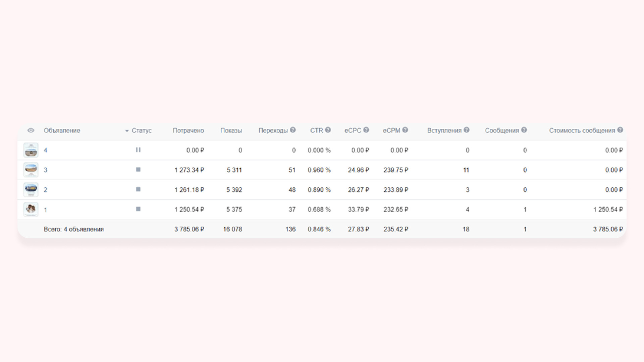Click help icon next to Стоимость сообщения
The height and width of the screenshot is (362, 644).
pos(620,130)
